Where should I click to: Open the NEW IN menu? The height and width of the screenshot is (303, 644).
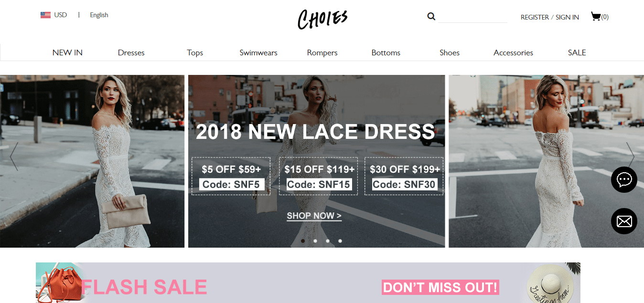click(x=67, y=52)
